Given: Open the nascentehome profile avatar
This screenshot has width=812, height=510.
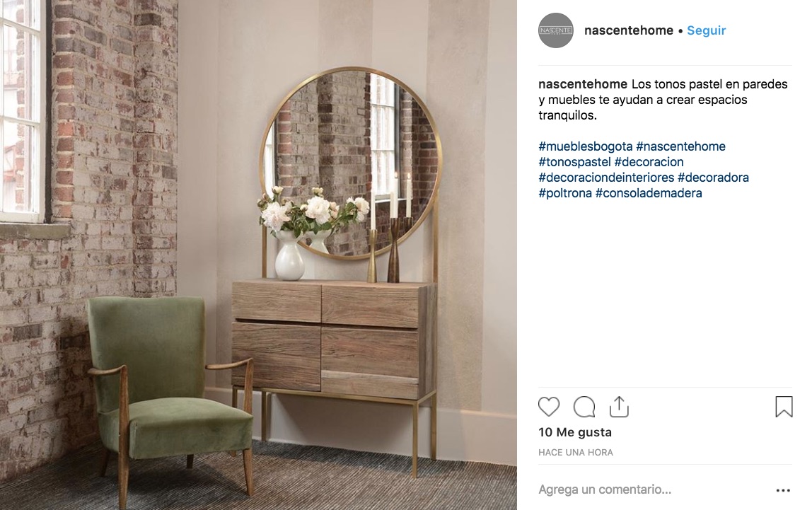Looking at the screenshot, I should coord(556,30).
